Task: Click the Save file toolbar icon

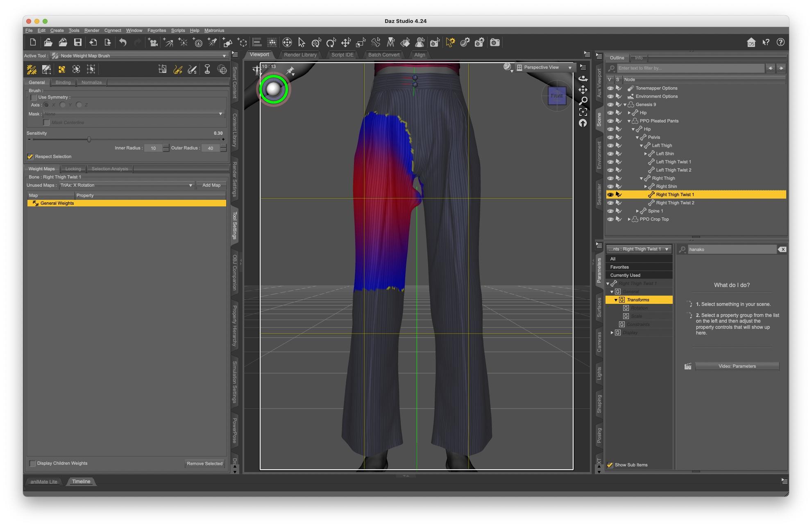Action: (x=77, y=43)
